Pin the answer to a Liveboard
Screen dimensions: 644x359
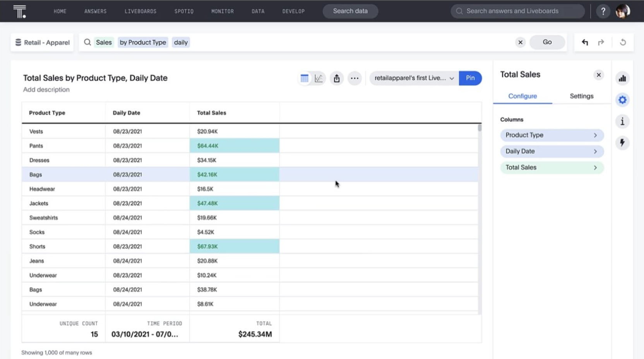470,78
